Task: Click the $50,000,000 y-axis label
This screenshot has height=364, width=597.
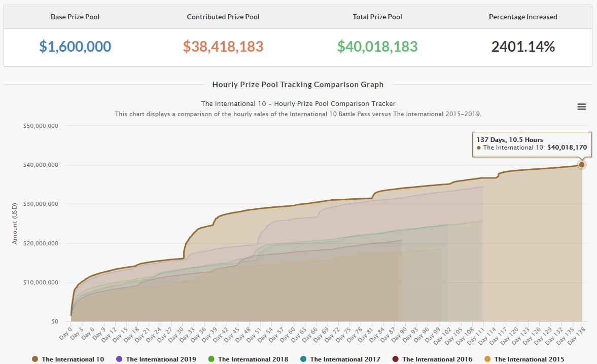Action: (41, 126)
